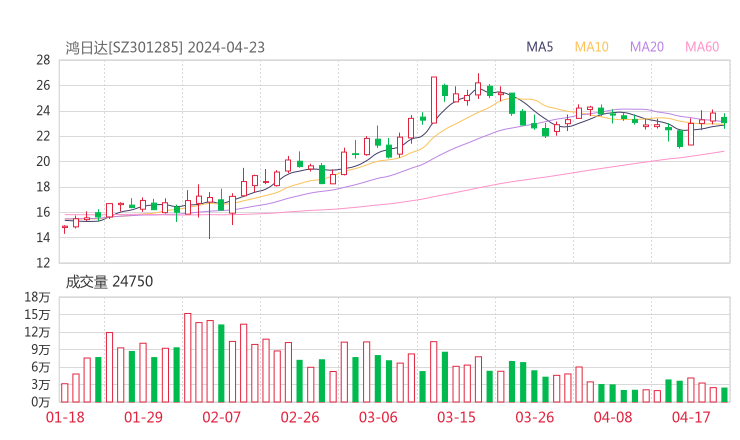
Task: Click the 12万 volume axis label
Action: point(37,332)
